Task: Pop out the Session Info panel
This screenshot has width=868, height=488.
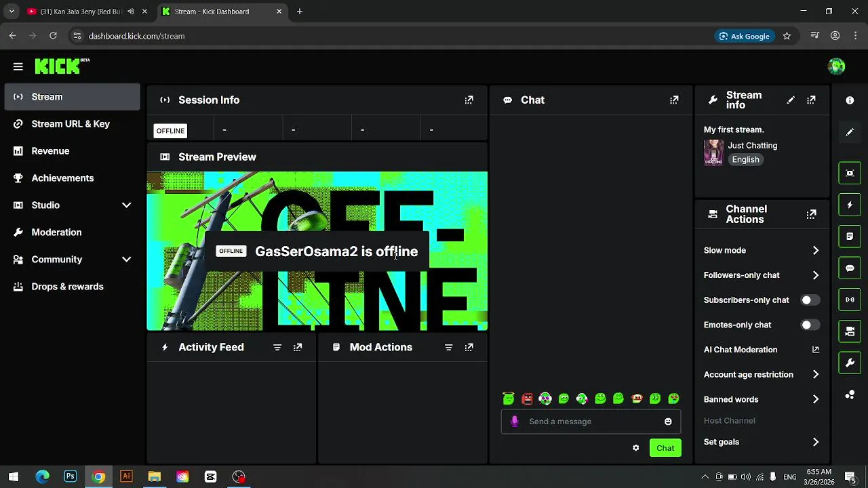Action: click(x=469, y=100)
